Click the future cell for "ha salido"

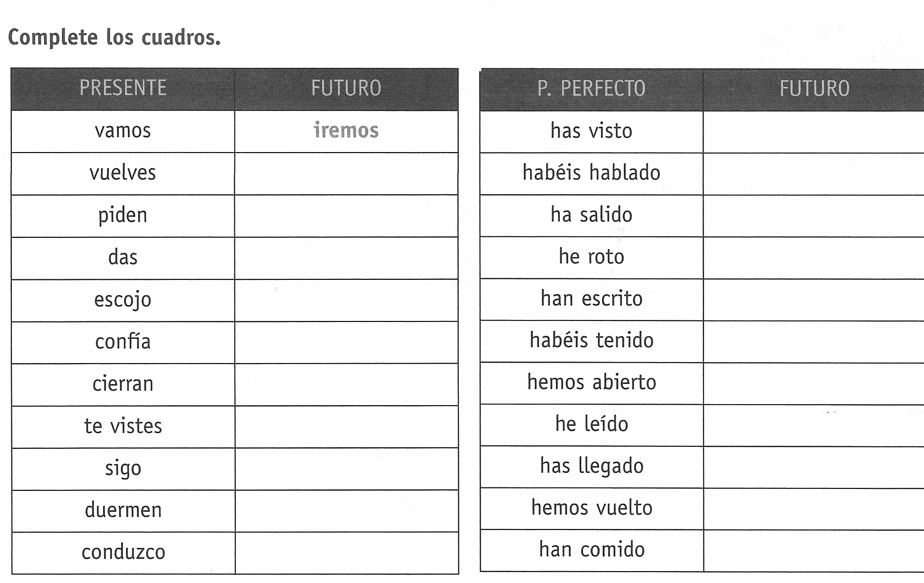[814, 216]
